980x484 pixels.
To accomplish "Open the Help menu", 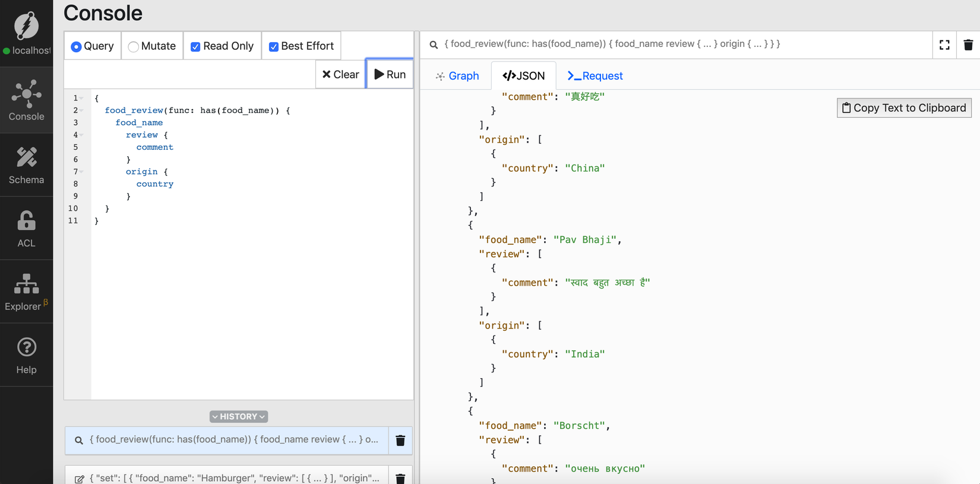I will [26, 355].
